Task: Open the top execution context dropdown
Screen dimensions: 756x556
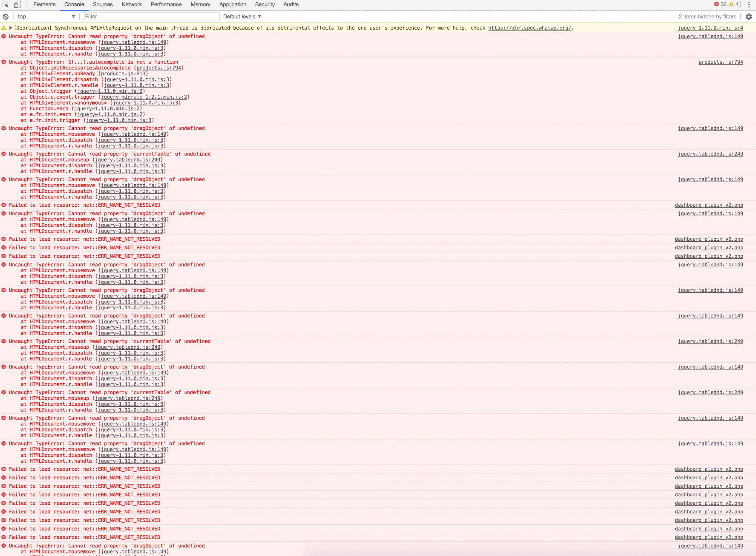Action: coord(46,16)
